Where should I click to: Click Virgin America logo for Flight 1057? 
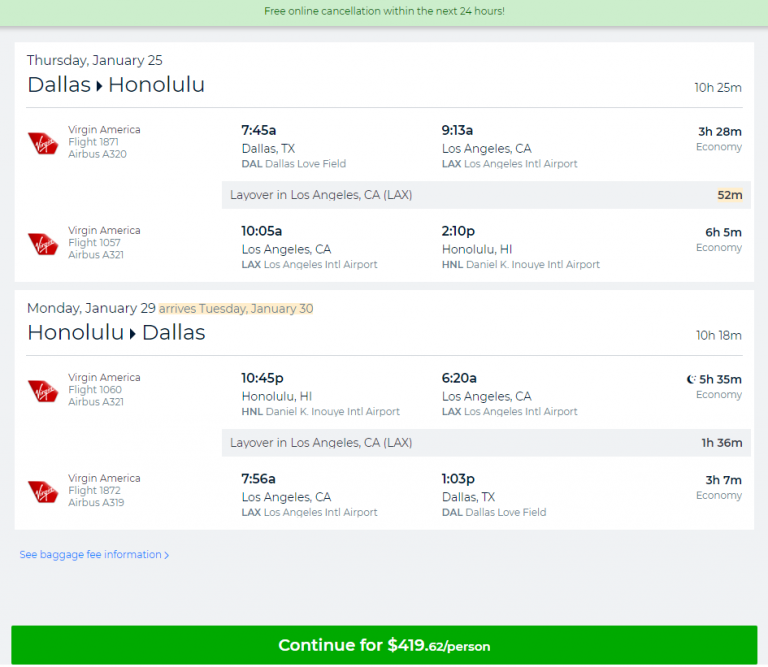click(x=43, y=243)
